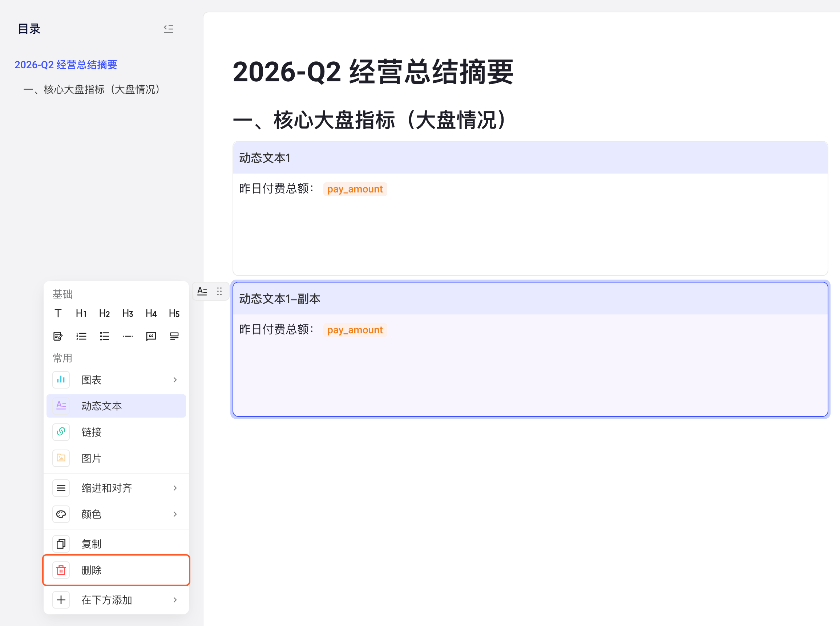Image resolution: width=840 pixels, height=626 pixels.
Task: Open 颜色 menu entry
Action: [x=116, y=514]
